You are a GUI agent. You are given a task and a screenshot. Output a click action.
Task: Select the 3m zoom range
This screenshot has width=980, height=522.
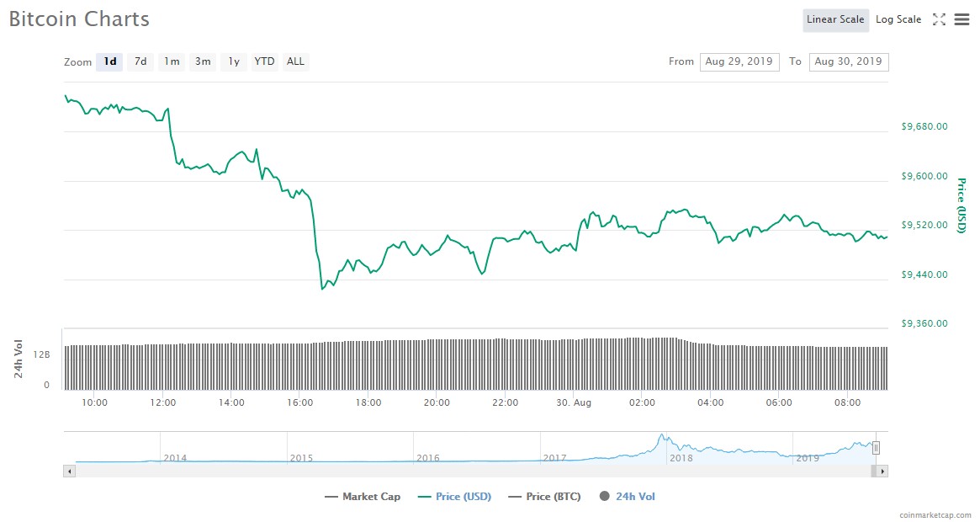click(x=203, y=61)
